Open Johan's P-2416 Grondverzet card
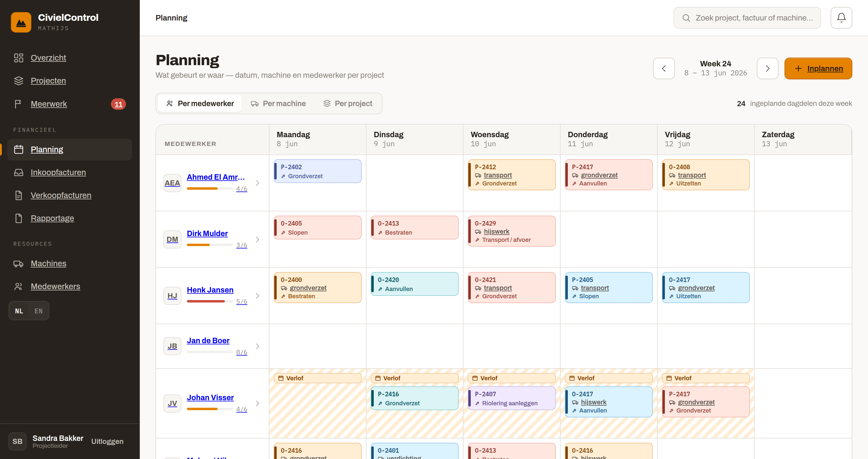Image resolution: width=868 pixels, height=459 pixels. (x=414, y=398)
